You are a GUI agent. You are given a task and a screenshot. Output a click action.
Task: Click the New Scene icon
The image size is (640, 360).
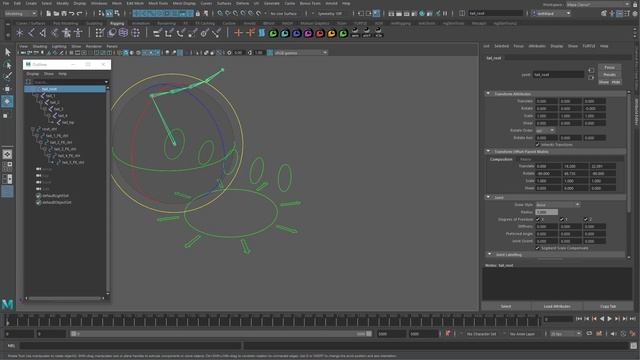tap(49, 13)
